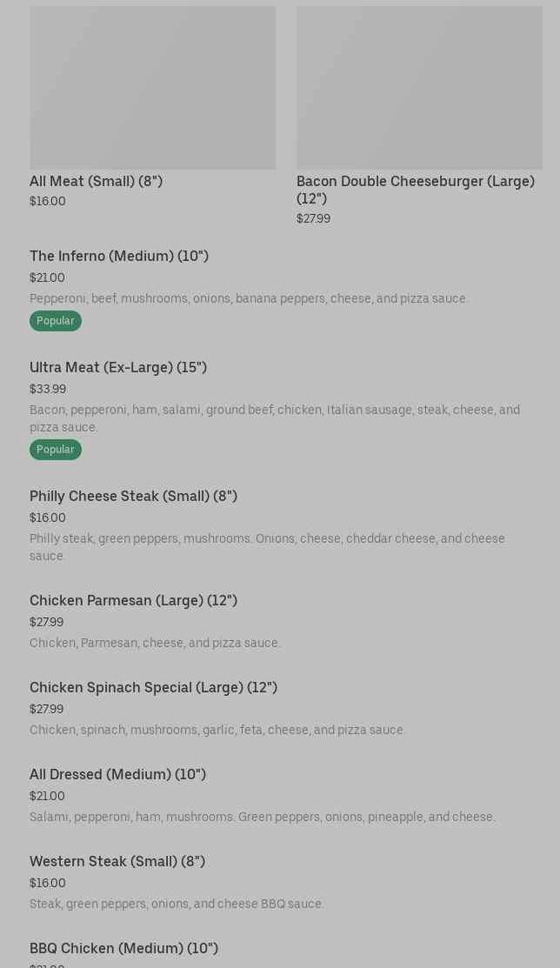Image resolution: width=560 pixels, height=968 pixels.
Task: Click the $33.99 price of Ultra Meat
Action: pyautogui.click(x=48, y=389)
